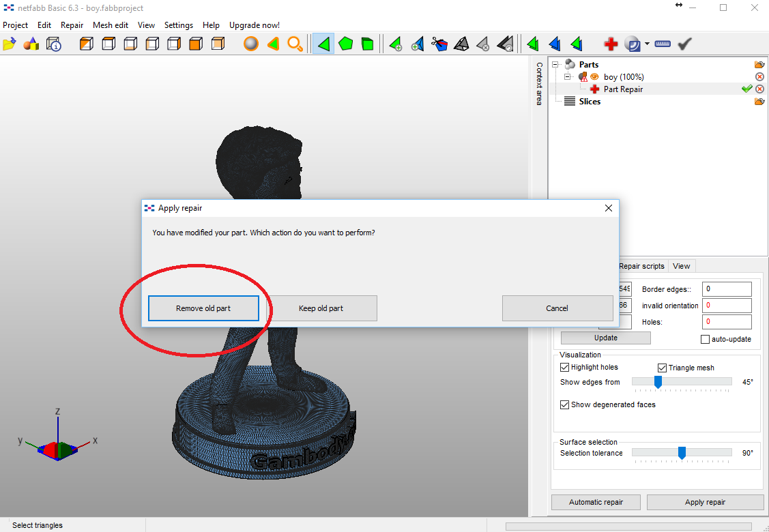Open the Mesh edit menu
The image size is (769, 532).
111,25
